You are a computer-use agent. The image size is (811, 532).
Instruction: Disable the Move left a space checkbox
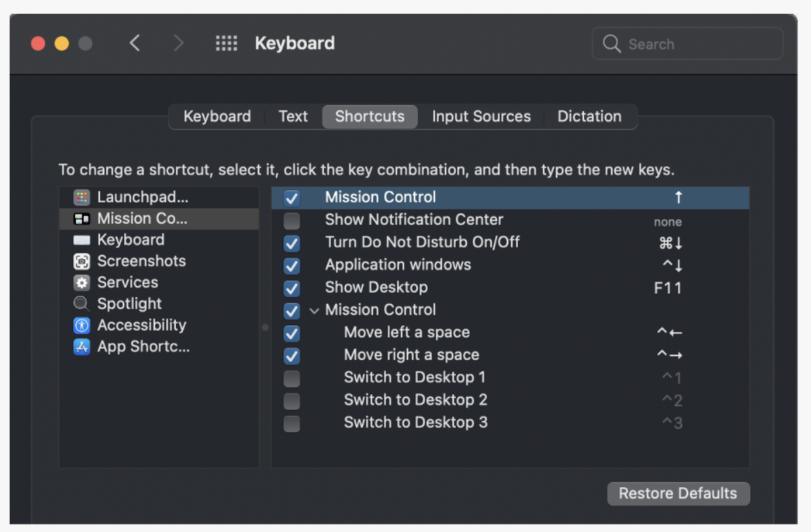[x=292, y=334]
